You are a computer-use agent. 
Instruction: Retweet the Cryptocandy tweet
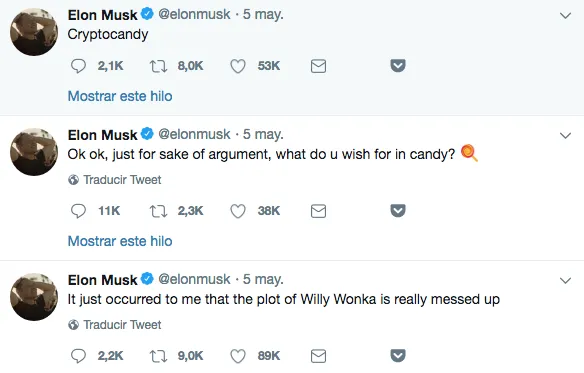[158, 66]
